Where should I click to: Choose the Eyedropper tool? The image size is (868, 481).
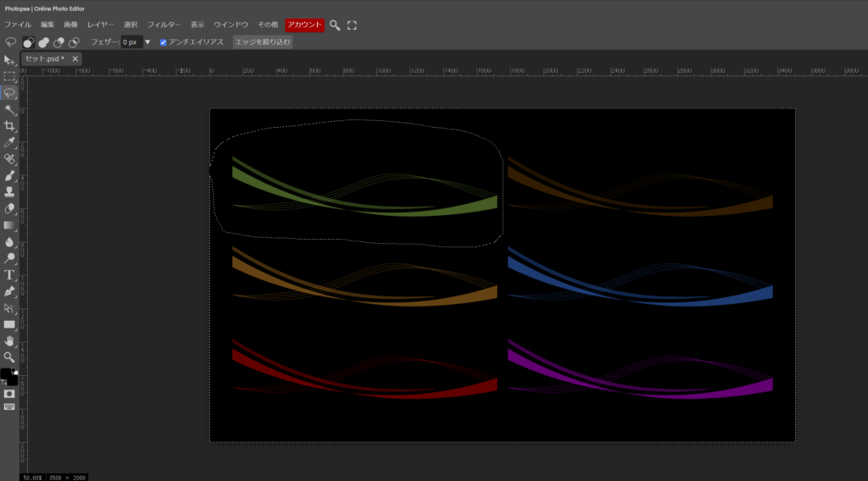pos(9,142)
